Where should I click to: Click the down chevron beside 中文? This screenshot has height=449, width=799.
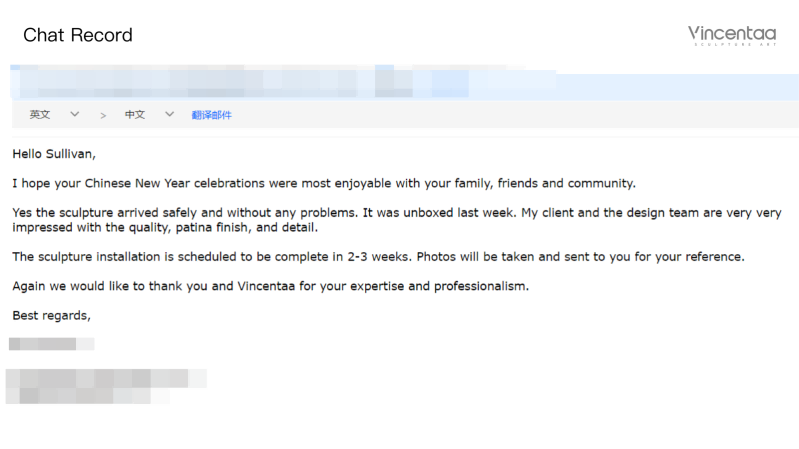169,115
